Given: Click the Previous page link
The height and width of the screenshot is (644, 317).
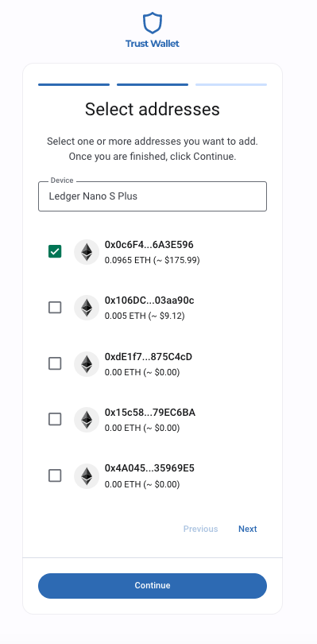Looking at the screenshot, I should point(200,529).
